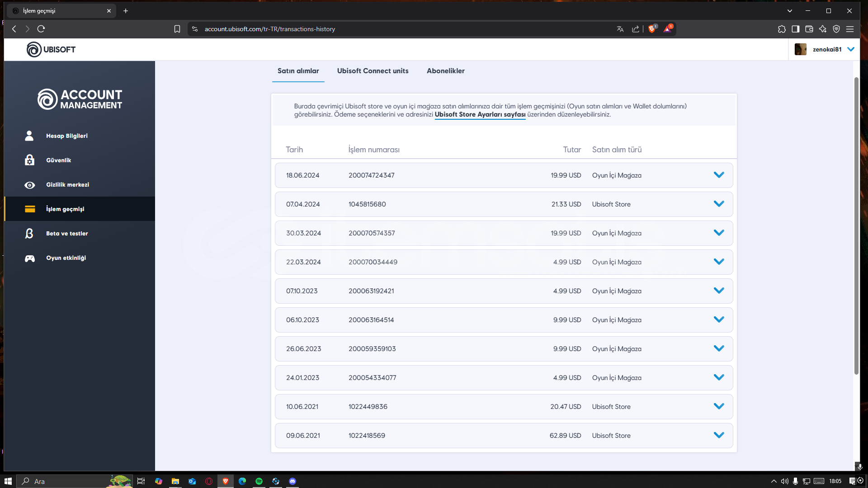868x488 pixels.
Task: Click the İşlem numarası column header
Action: click(374, 150)
